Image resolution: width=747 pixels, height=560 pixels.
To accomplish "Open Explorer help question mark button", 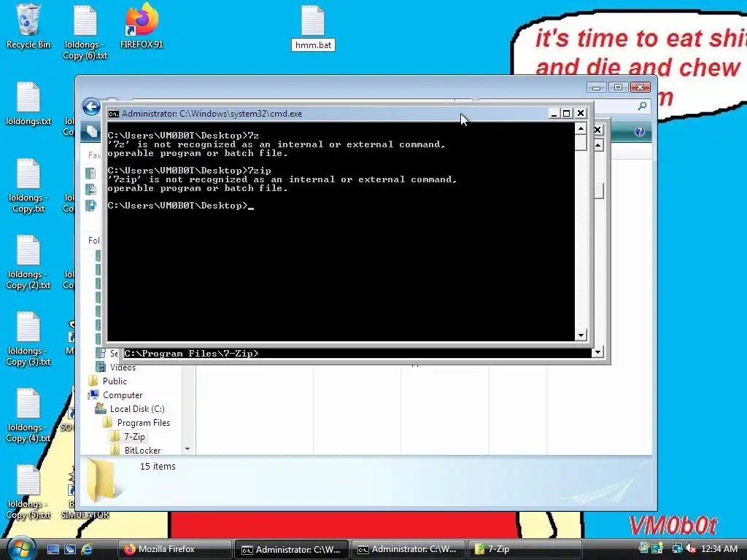I will [x=639, y=131].
